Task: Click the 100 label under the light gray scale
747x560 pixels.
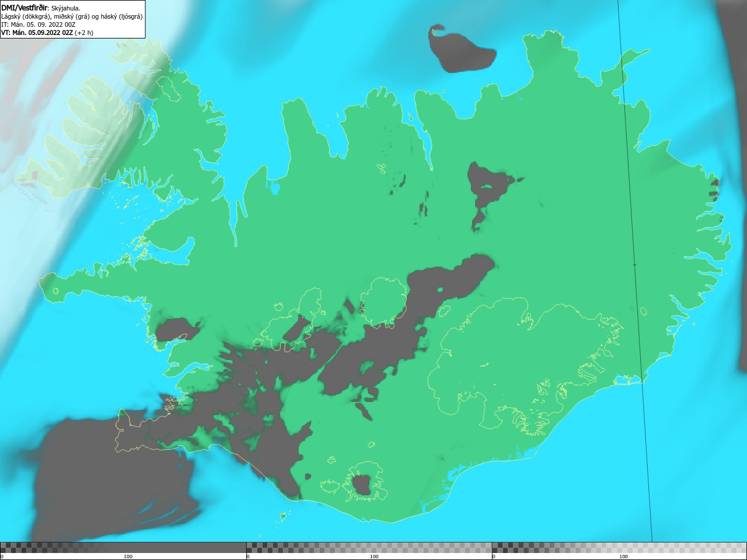Action: [623, 556]
